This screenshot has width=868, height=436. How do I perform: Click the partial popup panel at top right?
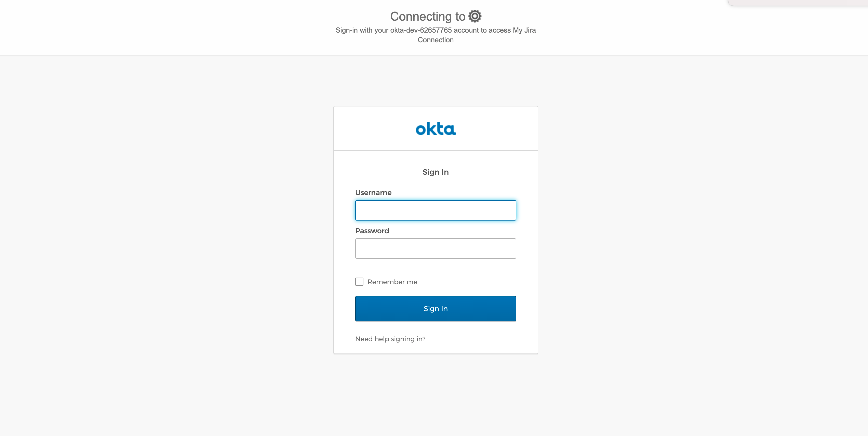click(x=798, y=3)
